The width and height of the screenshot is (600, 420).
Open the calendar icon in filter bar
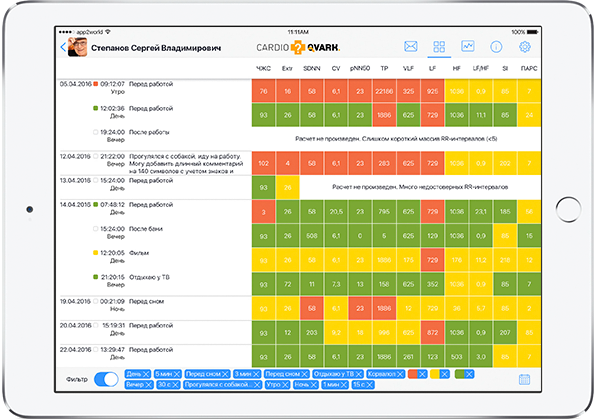[x=524, y=379]
